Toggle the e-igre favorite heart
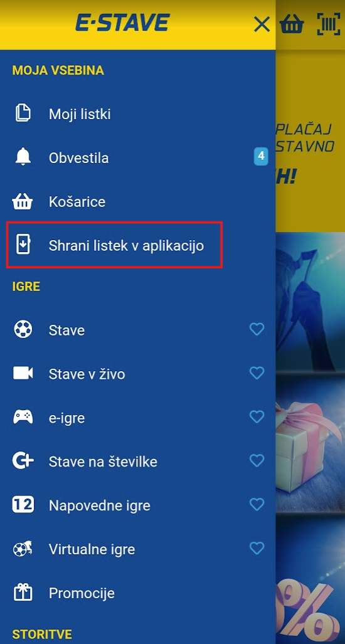345x644 pixels. click(x=257, y=417)
